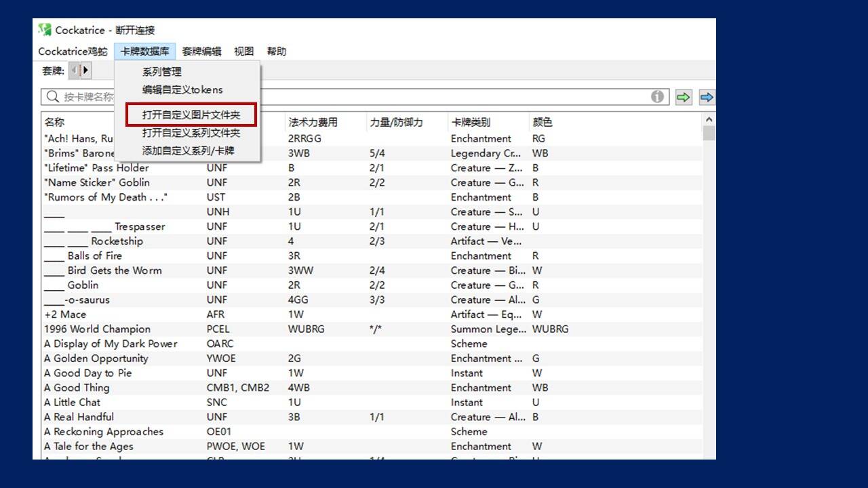The image size is (868, 488).
Task: Click the PWOE, WOE set cell
Action: (237, 446)
